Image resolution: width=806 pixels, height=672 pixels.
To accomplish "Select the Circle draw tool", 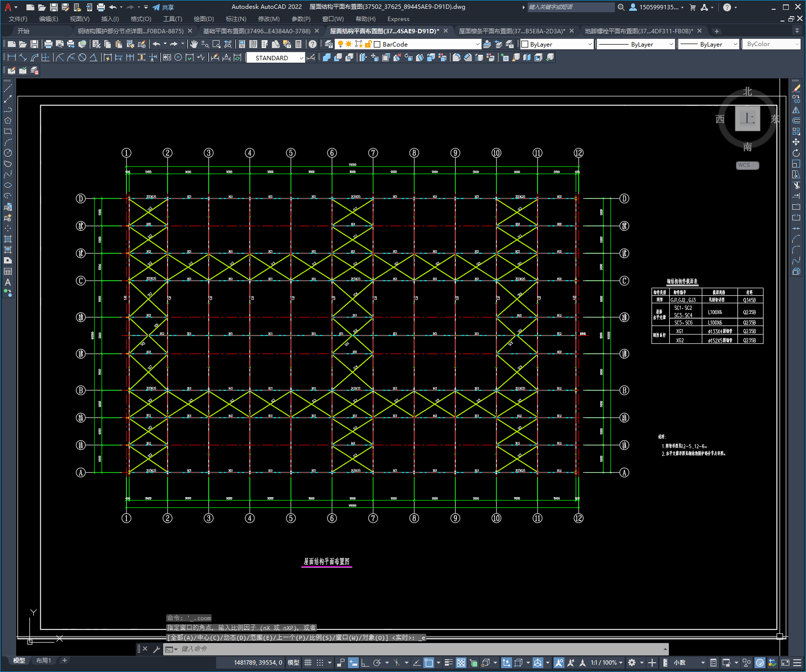I will pyautogui.click(x=8, y=153).
